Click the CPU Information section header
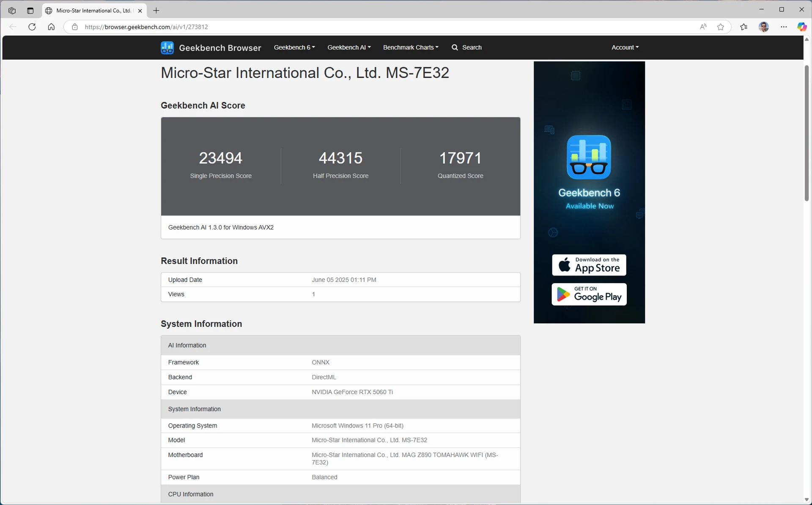812x505 pixels. [340, 494]
